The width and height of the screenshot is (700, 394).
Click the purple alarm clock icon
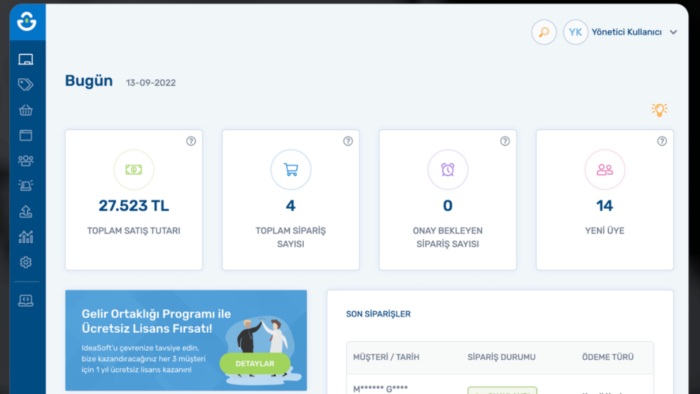click(448, 170)
